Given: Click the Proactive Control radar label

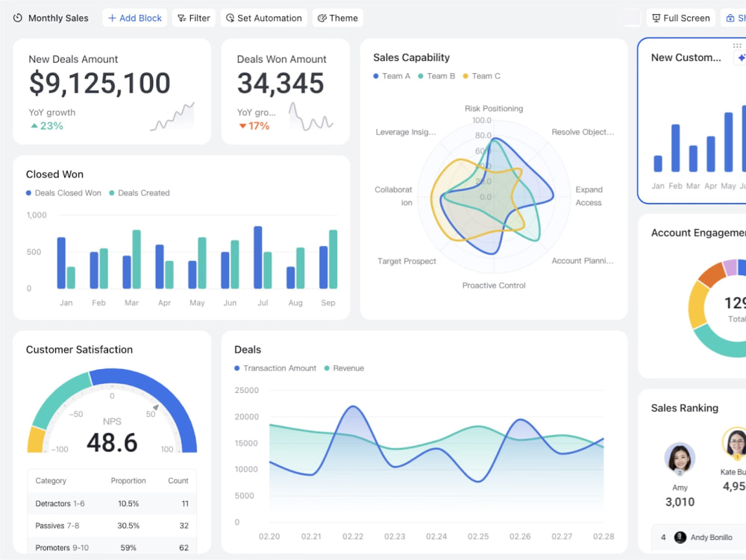Looking at the screenshot, I should 494,286.
